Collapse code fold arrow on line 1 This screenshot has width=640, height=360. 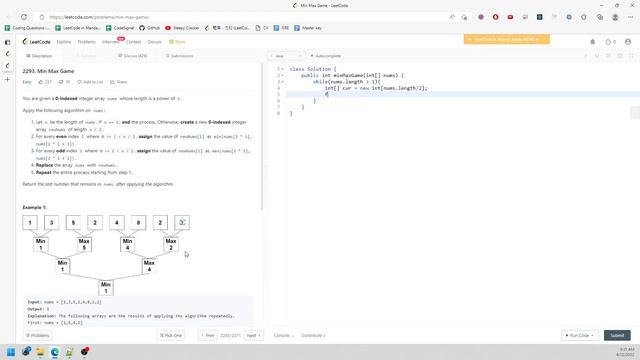point(282,69)
